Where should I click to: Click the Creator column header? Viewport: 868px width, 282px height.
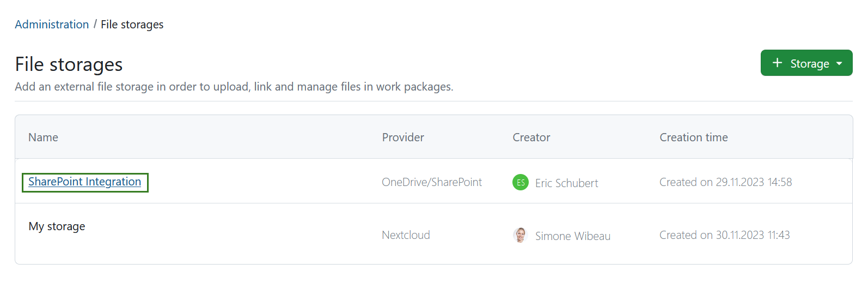(531, 137)
